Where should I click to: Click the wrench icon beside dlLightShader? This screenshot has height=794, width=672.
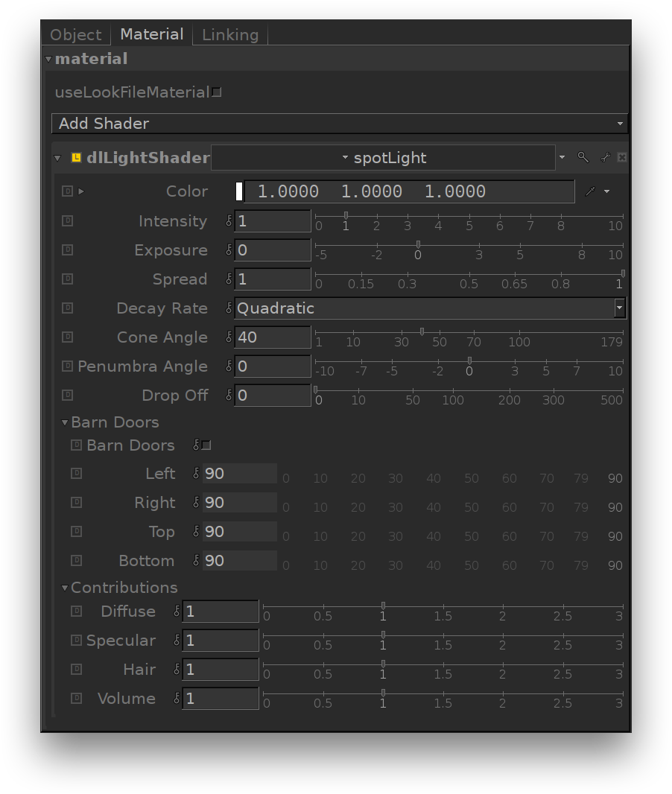605,158
